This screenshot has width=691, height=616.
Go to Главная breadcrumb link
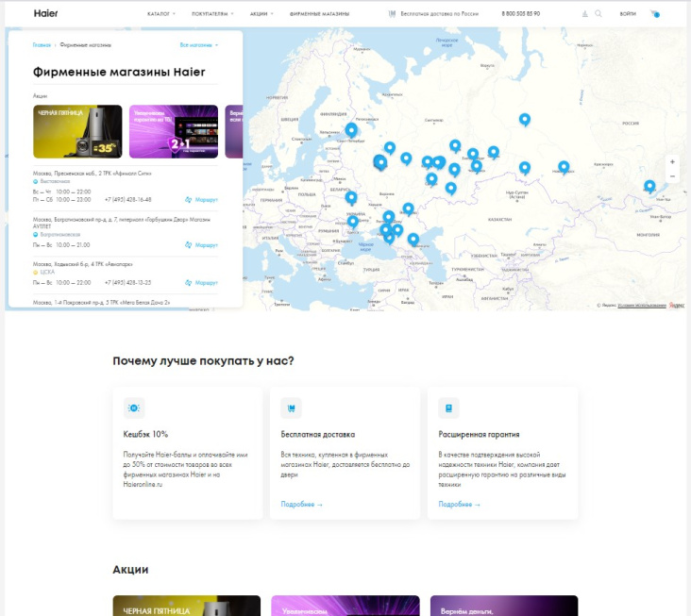point(42,45)
